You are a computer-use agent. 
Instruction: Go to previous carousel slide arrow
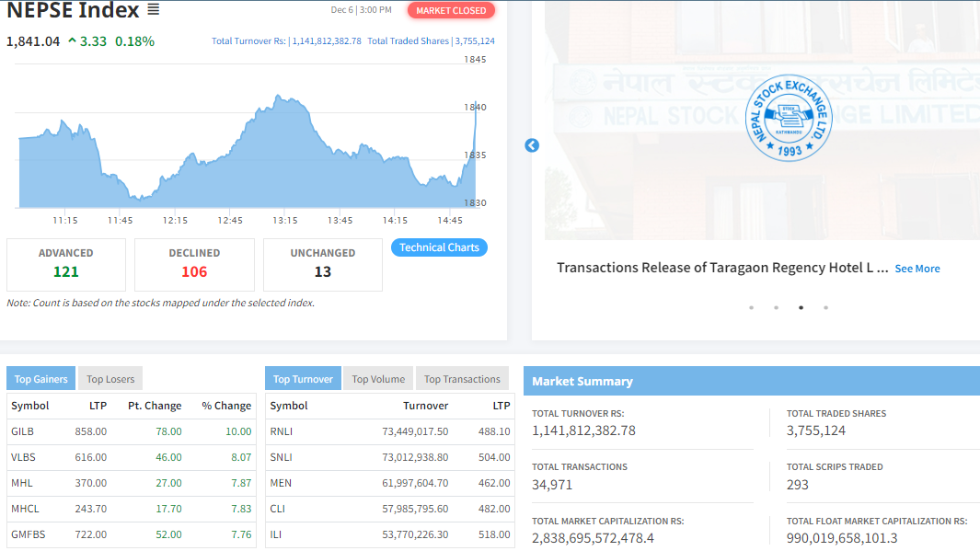(532, 145)
